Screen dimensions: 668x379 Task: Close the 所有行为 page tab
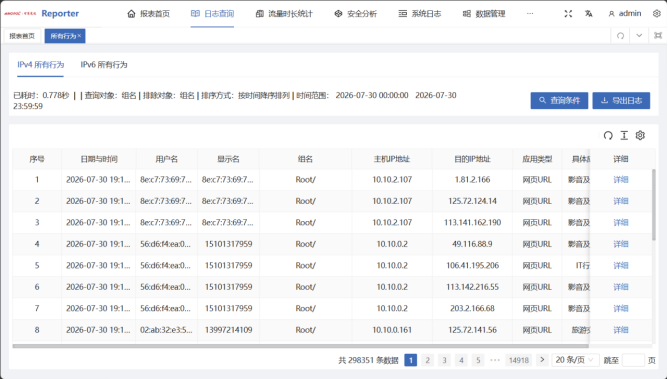(80, 36)
